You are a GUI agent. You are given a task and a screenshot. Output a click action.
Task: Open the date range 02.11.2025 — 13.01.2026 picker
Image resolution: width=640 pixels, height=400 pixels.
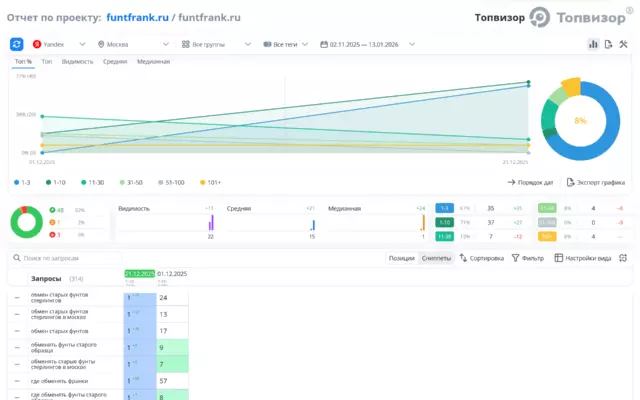click(x=367, y=44)
